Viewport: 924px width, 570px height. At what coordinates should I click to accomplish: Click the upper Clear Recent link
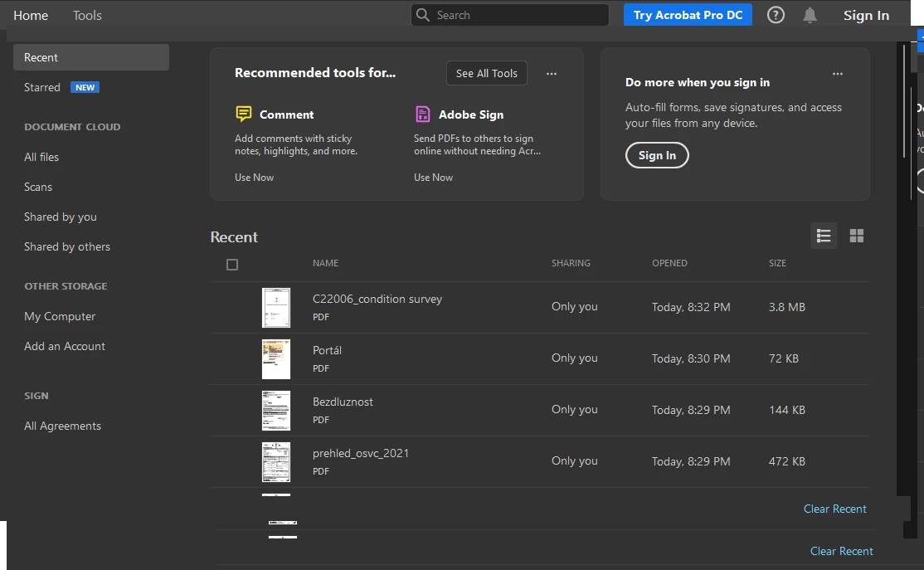coord(834,509)
